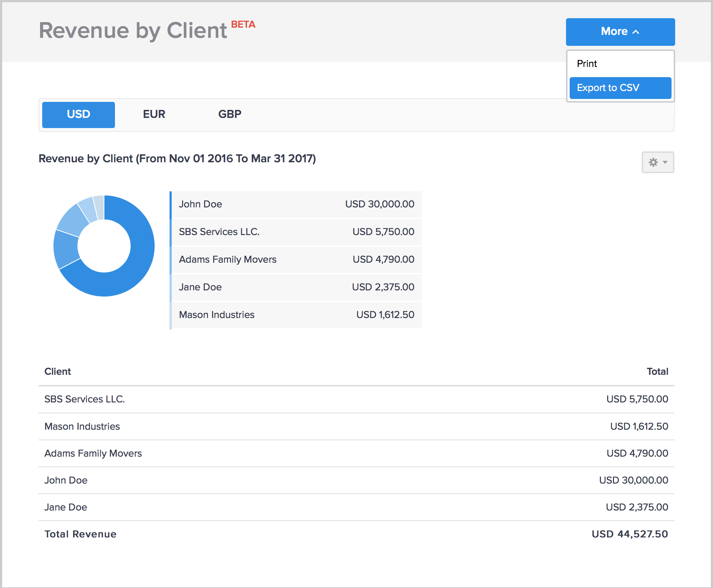Sort by the Client column header
This screenshot has width=713, height=588.
point(57,372)
